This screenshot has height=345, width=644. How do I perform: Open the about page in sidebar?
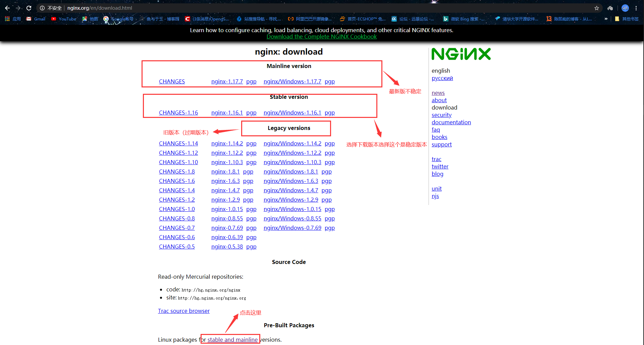click(x=439, y=100)
